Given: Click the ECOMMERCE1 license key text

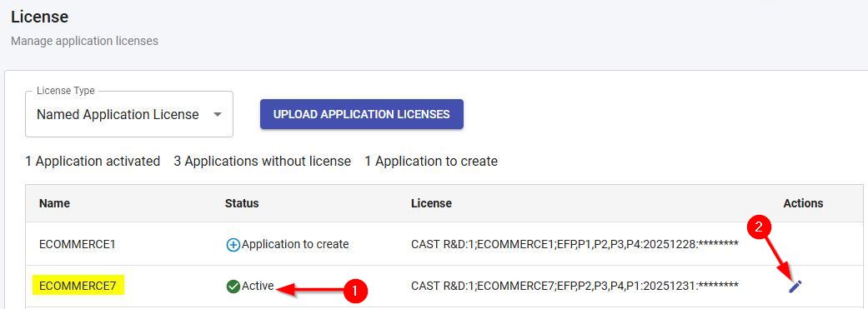Looking at the screenshot, I should click(x=574, y=244).
